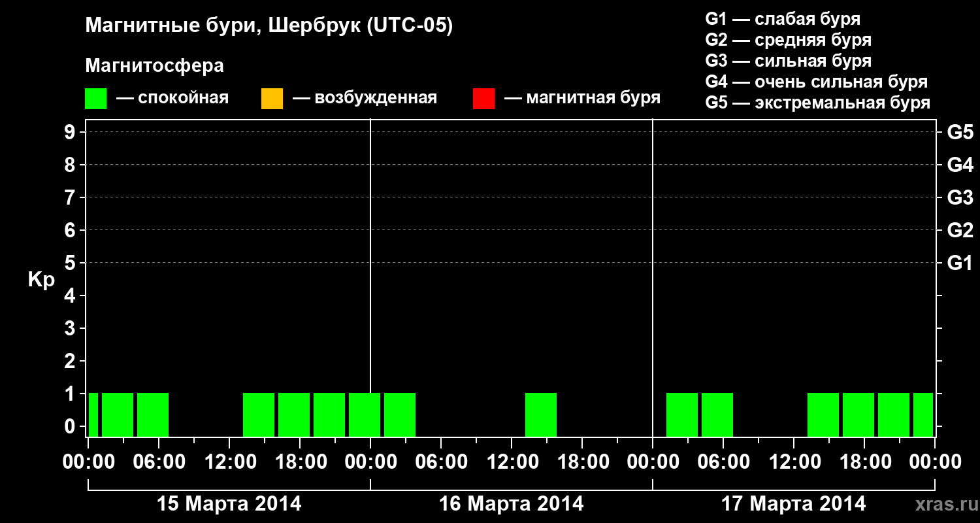Select 'G2 — средняя буря' legend line

coord(789,39)
